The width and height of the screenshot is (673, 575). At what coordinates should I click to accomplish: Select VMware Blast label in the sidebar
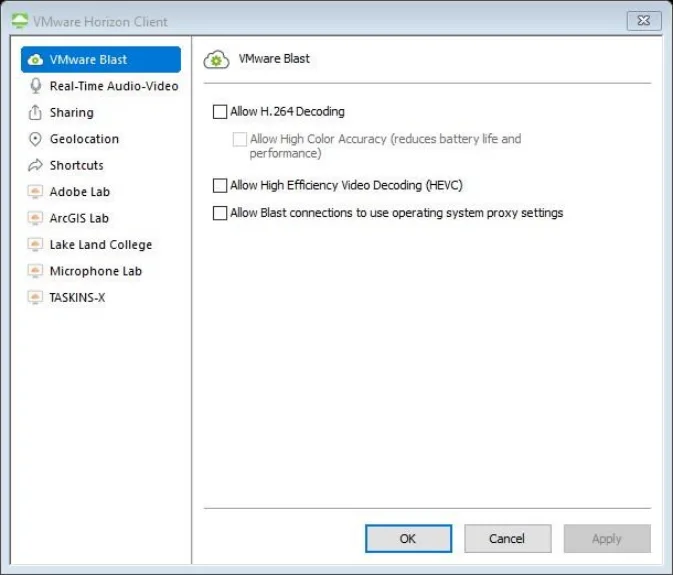point(88,60)
